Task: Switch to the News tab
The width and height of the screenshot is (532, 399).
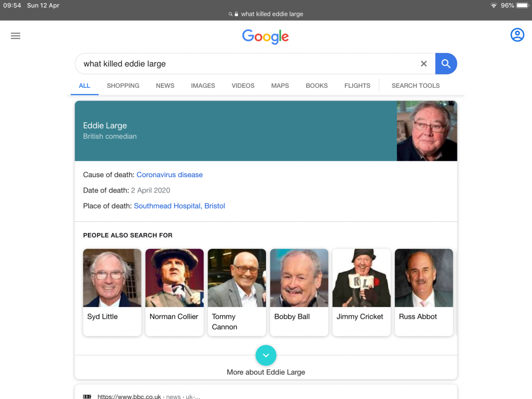Action: click(x=165, y=86)
